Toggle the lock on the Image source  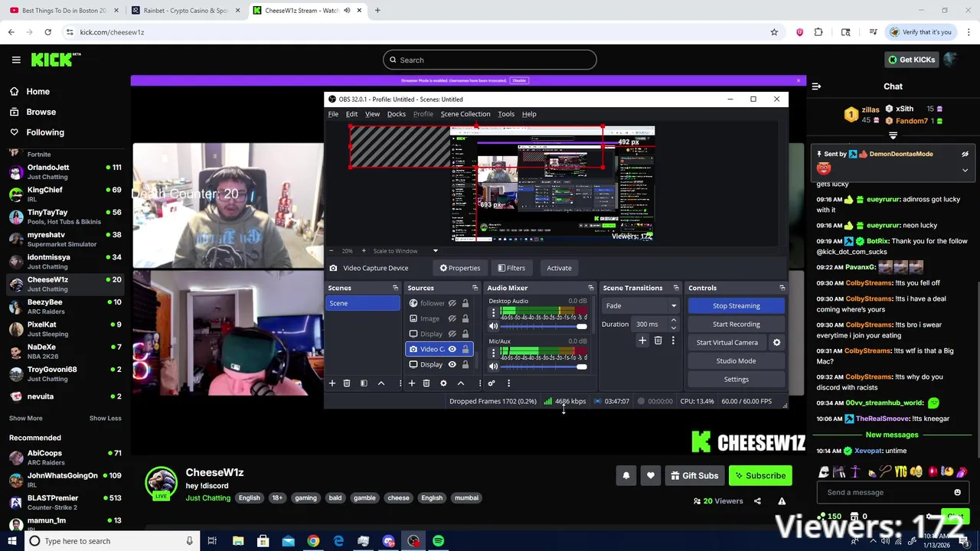click(465, 318)
